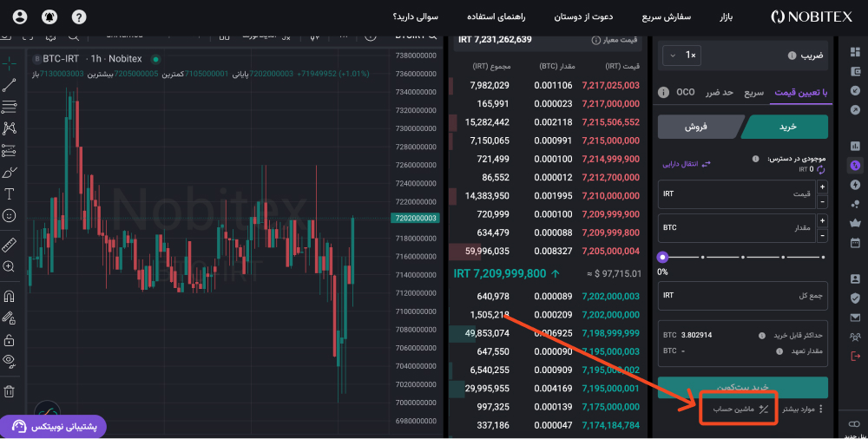
Task: Refresh available balance icon
Action: tap(821, 169)
